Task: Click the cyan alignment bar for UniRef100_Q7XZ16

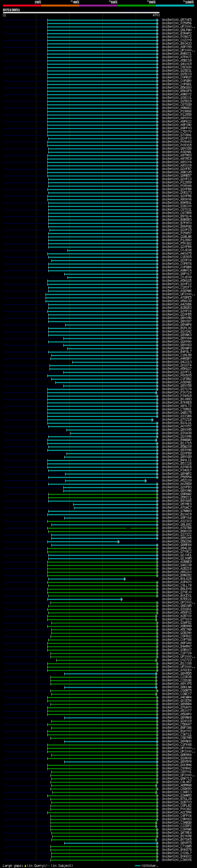Action: tap(100, 420)
